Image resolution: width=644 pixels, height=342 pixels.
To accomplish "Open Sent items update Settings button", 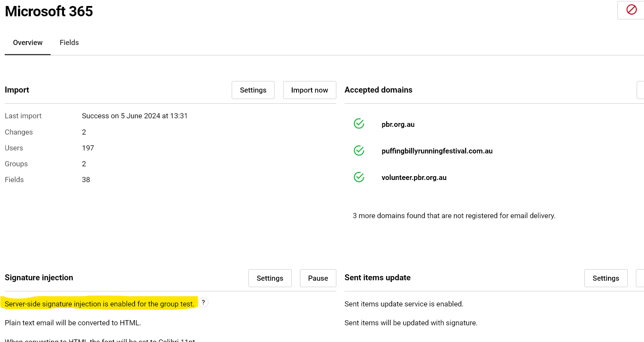I will [x=606, y=278].
